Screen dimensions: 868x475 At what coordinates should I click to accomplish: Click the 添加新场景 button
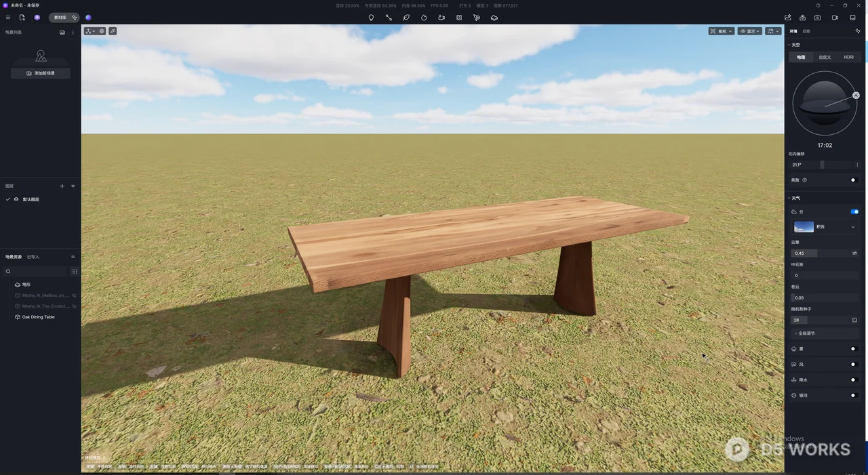pyautogui.click(x=41, y=73)
